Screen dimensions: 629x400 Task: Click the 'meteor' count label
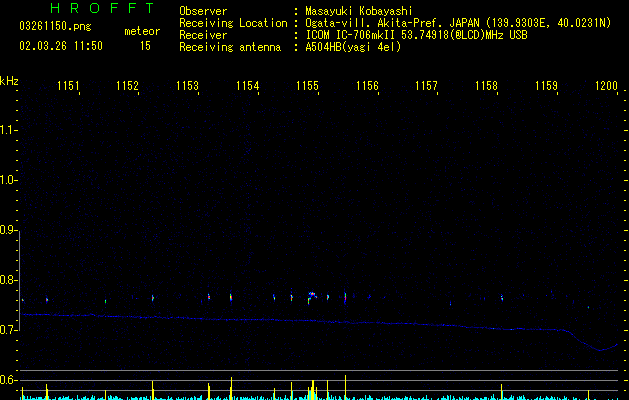[x=142, y=31]
